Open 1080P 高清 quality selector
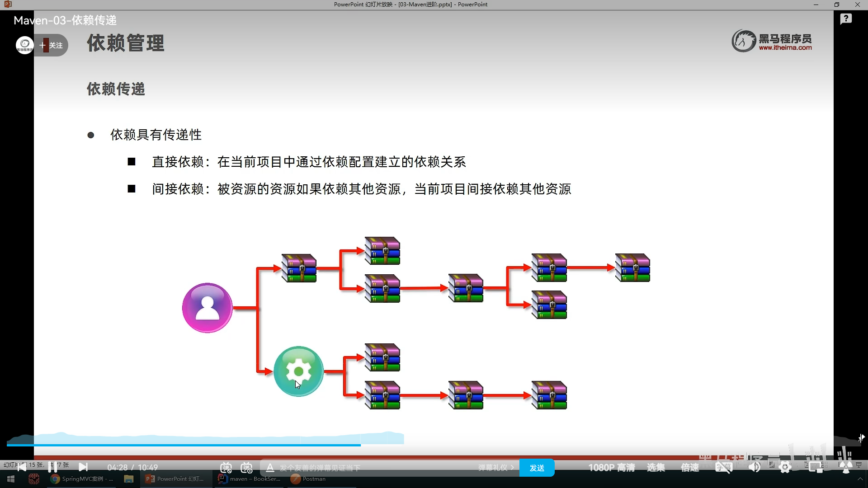Viewport: 868px width, 488px height. 611,468
